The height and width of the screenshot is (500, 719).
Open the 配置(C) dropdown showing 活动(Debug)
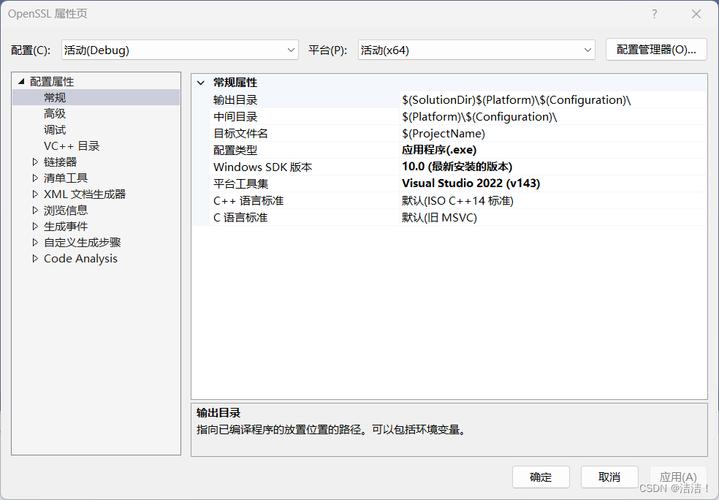[x=180, y=50]
